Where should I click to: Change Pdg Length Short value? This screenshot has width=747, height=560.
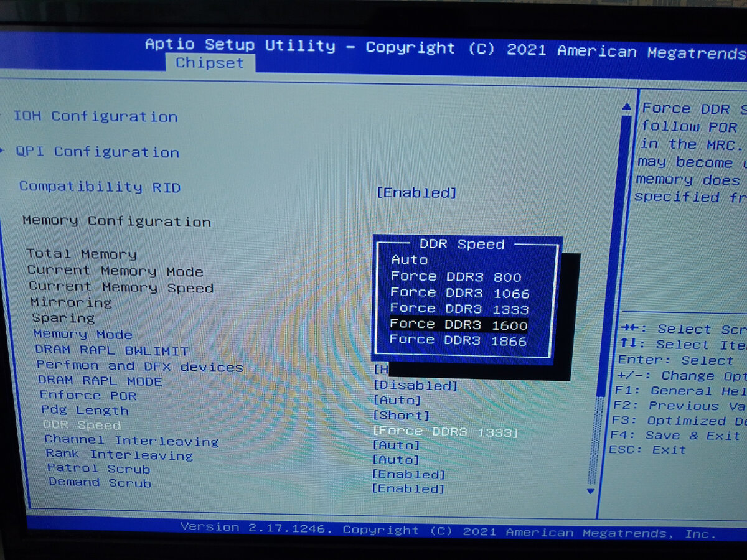(x=401, y=415)
